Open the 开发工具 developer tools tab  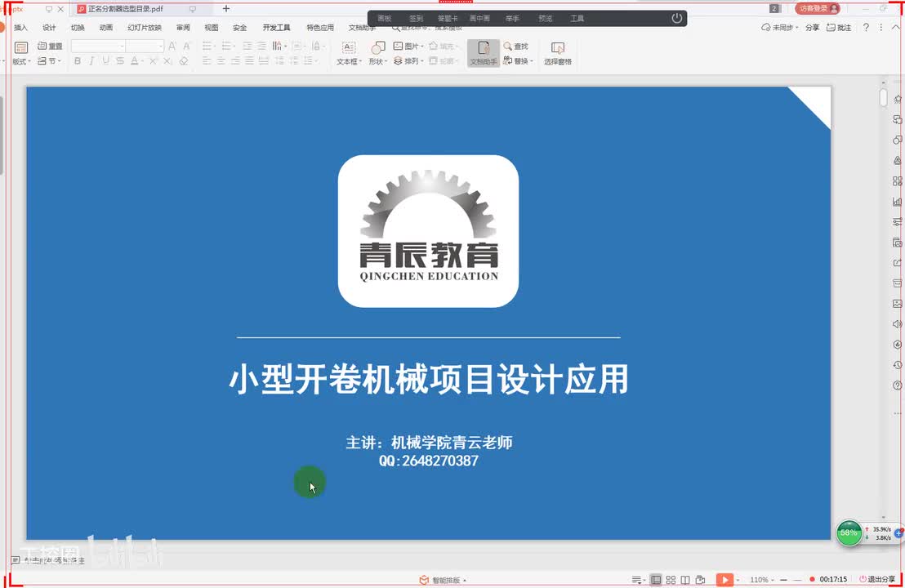[x=276, y=28]
